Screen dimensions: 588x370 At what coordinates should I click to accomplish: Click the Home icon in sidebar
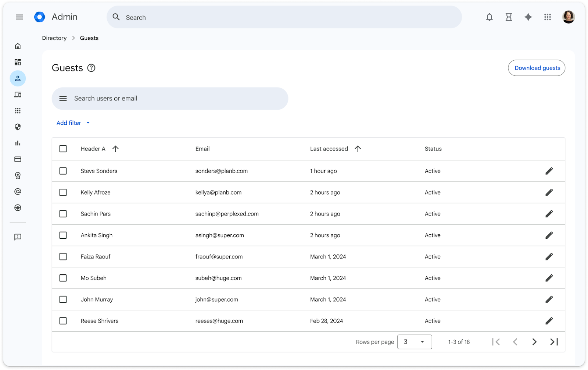tap(18, 46)
